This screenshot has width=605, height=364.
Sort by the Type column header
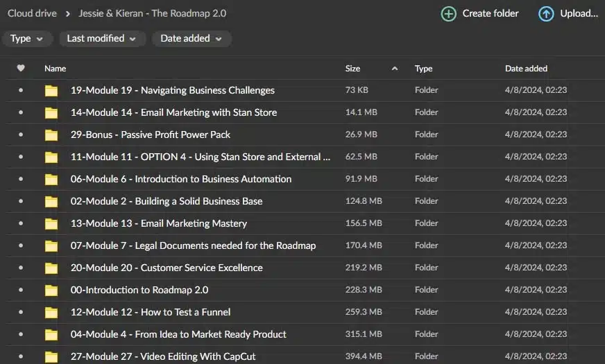423,69
